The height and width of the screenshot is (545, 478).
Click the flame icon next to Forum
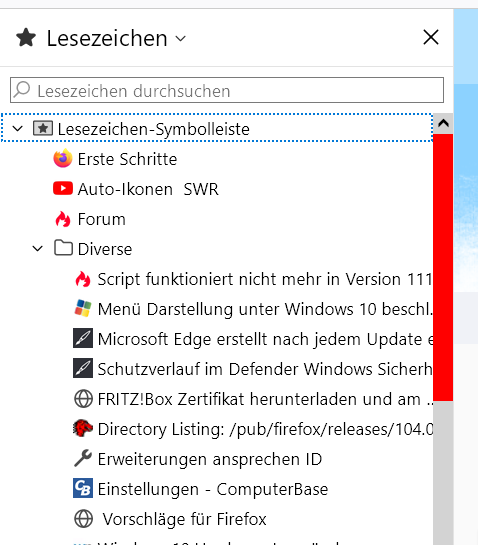pos(63,219)
